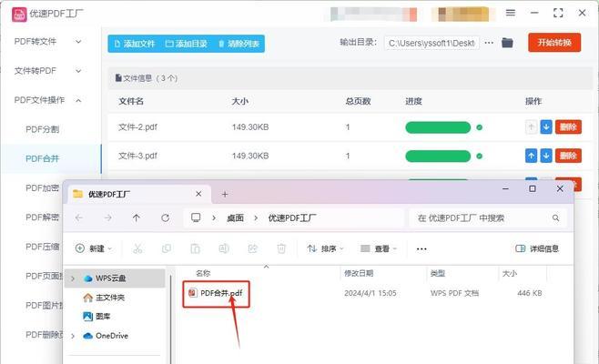The width and height of the screenshot is (599, 364).
Task: Open the more options ellipsis in Explorer toolbar
Action: [x=421, y=249]
